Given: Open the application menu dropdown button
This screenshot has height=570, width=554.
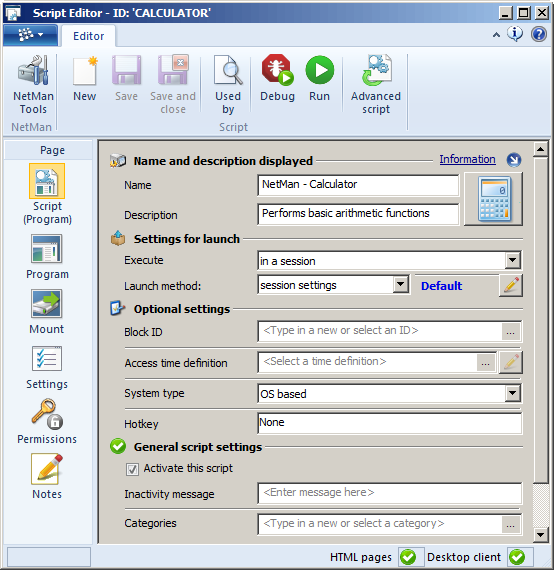Looking at the screenshot, I should pyautogui.click(x=31, y=35).
